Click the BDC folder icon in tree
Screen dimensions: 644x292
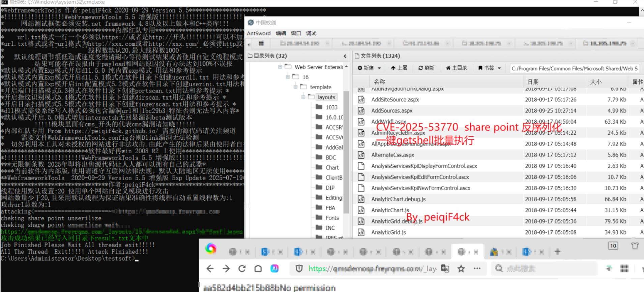pos(319,157)
